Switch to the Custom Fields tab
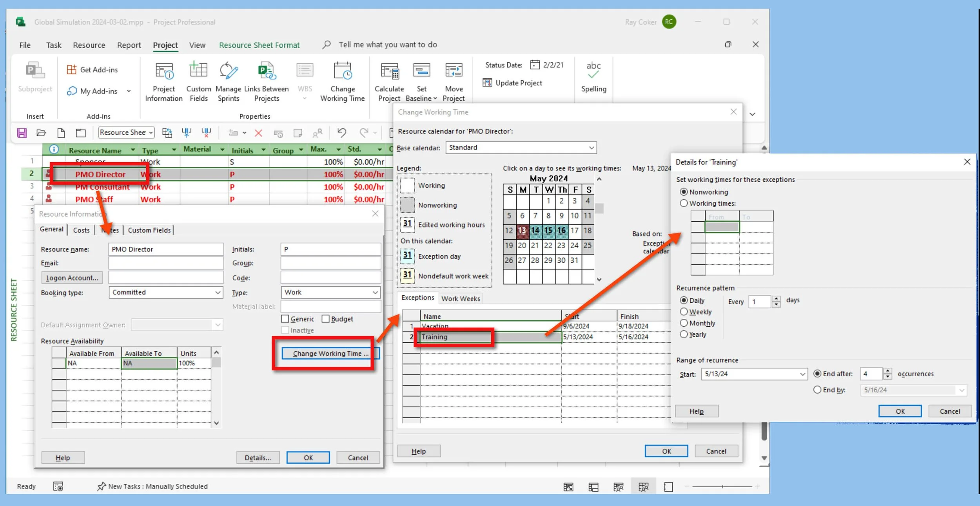This screenshot has width=980, height=506. [x=149, y=230]
